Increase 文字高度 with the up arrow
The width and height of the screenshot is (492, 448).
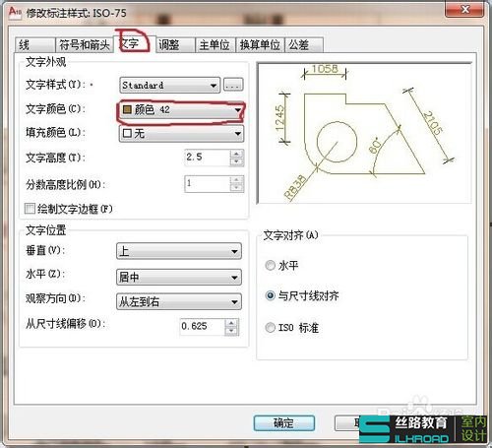pyautogui.click(x=236, y=154)
